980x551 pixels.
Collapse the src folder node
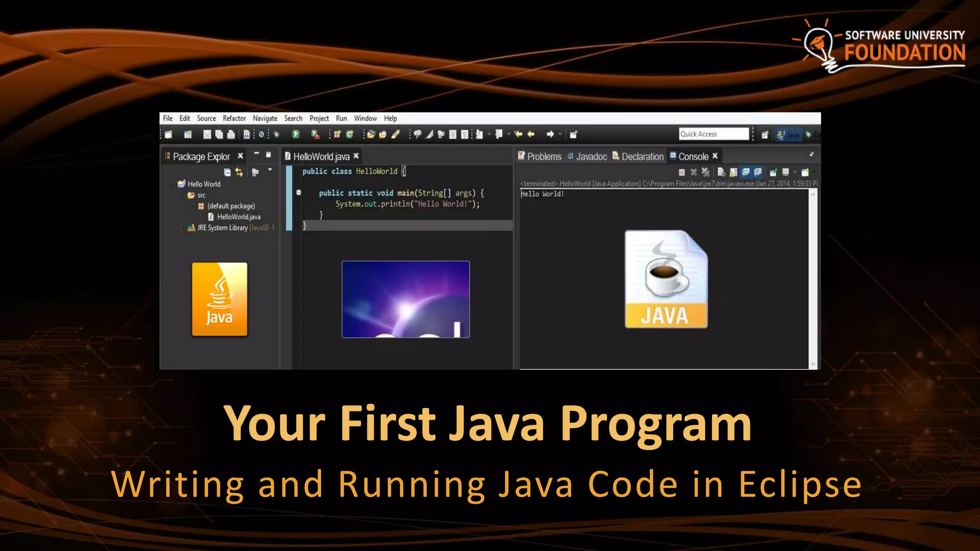coord(182,195)
